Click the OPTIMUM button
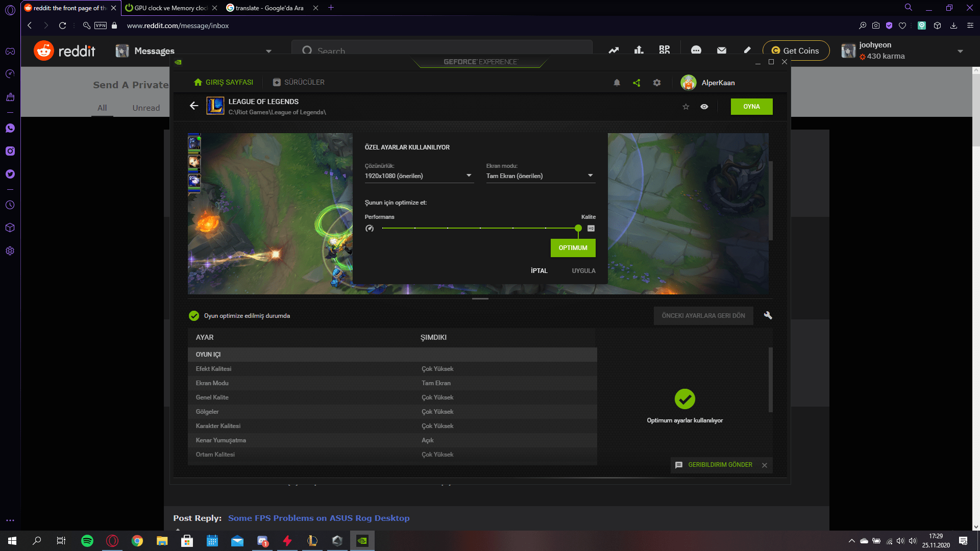980x551 pixels. [573, 248]
